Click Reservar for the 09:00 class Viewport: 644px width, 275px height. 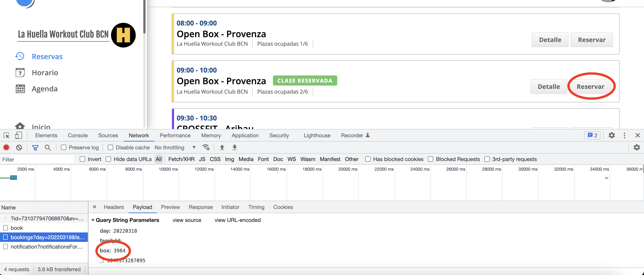(590, 87)
